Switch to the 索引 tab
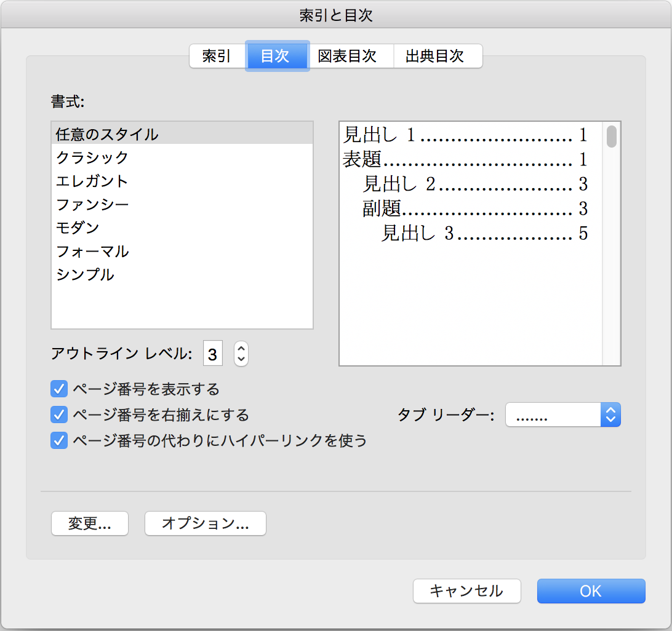672x631 pixels. click(x=217, y=57)
